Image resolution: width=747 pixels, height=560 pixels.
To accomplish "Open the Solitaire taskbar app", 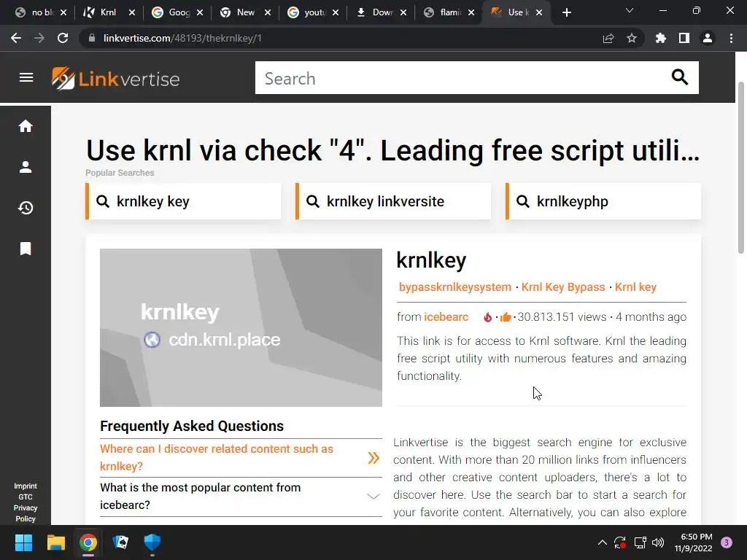I will click(x=120, y=542).
